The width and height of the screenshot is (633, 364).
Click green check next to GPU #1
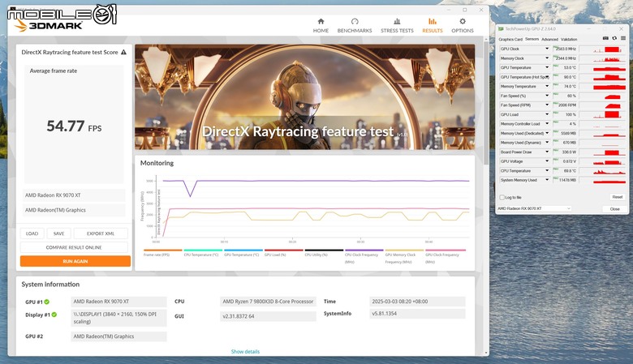47,302
